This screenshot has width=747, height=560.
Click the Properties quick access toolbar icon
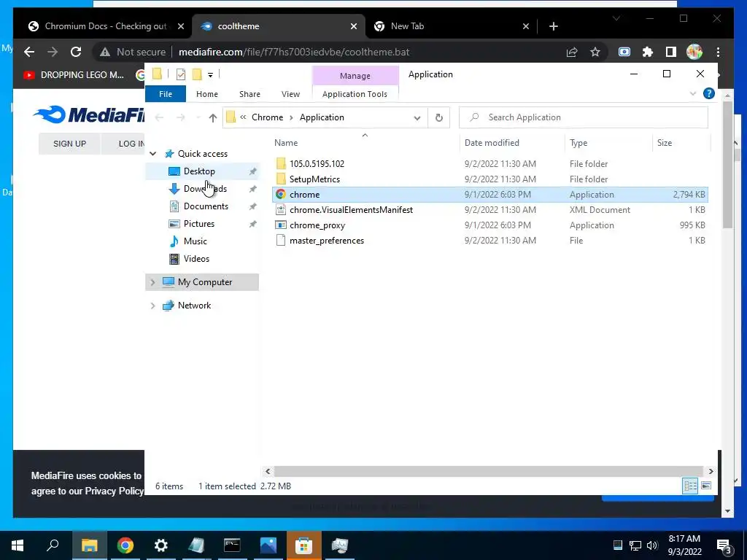pyautogui.click(x=181, y=74)
